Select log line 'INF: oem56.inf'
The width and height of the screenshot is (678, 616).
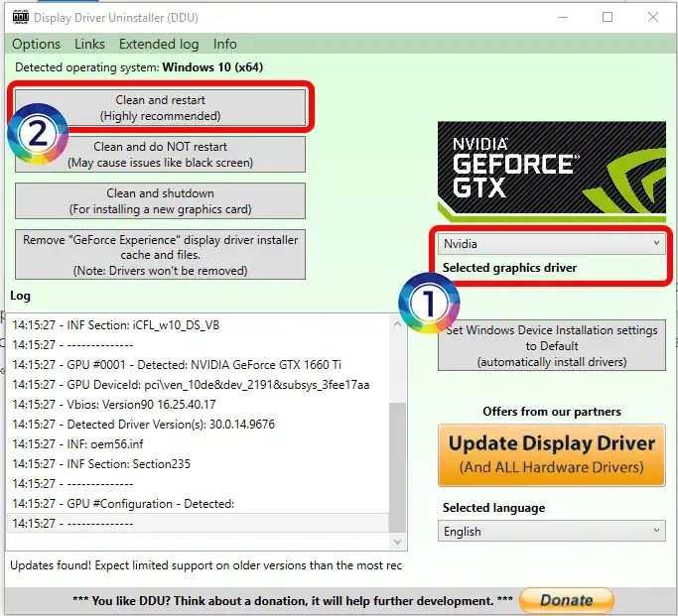coord(198,444)
